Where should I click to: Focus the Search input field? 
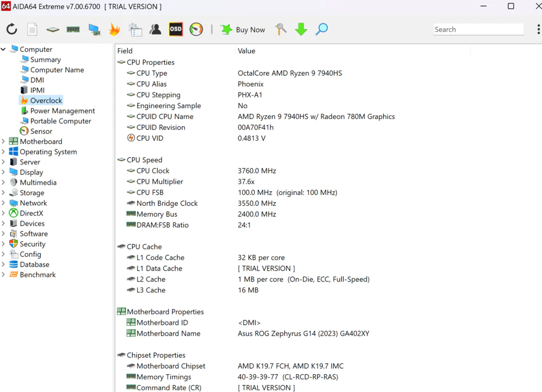pyautogui.click(x=479, y=29)
